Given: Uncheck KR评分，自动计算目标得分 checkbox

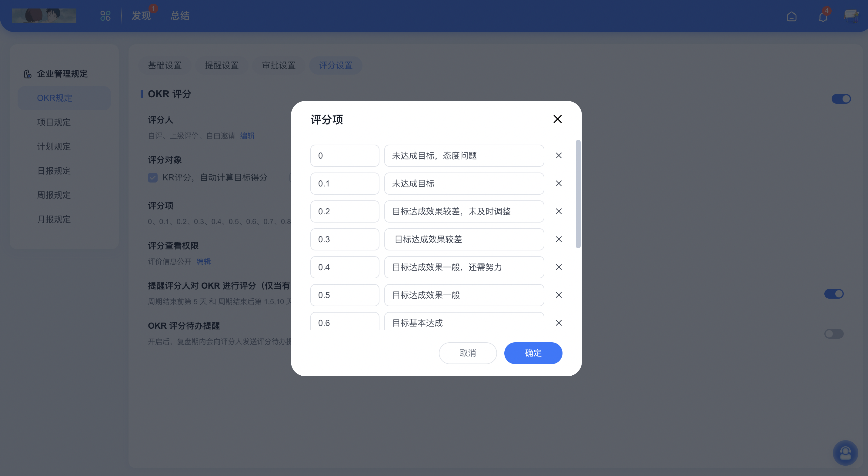Looking at the screenshot, I should [x=153, y=178].
